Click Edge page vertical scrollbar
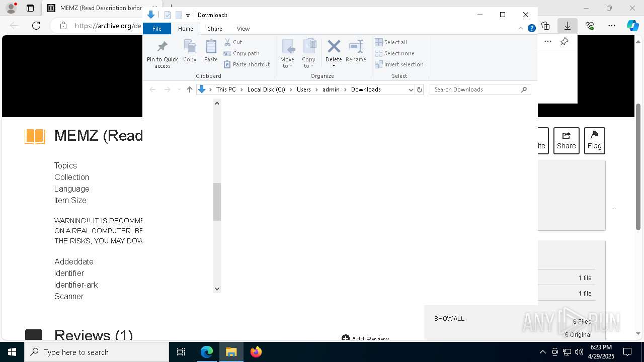The height and width of the screenshot is (362, 644). tap(638, 166)
